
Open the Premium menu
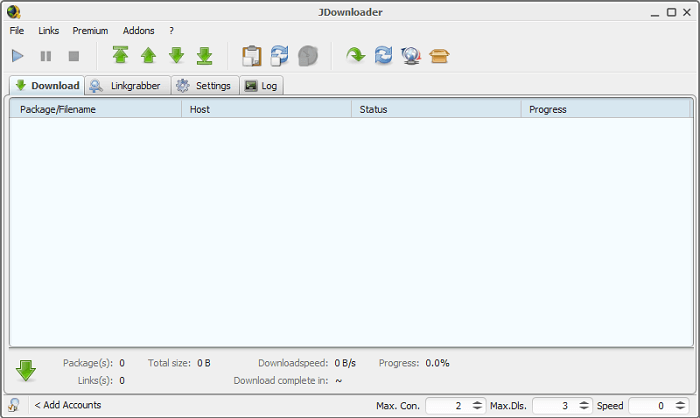pyautogui.click(x=90, y=31)
